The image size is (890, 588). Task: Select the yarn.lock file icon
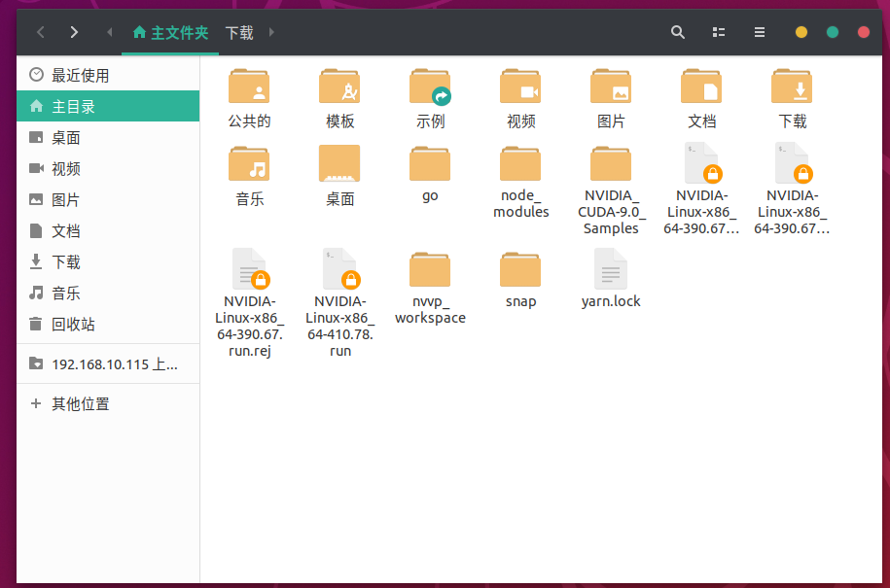pyautogui.click(x=611, y=269)
